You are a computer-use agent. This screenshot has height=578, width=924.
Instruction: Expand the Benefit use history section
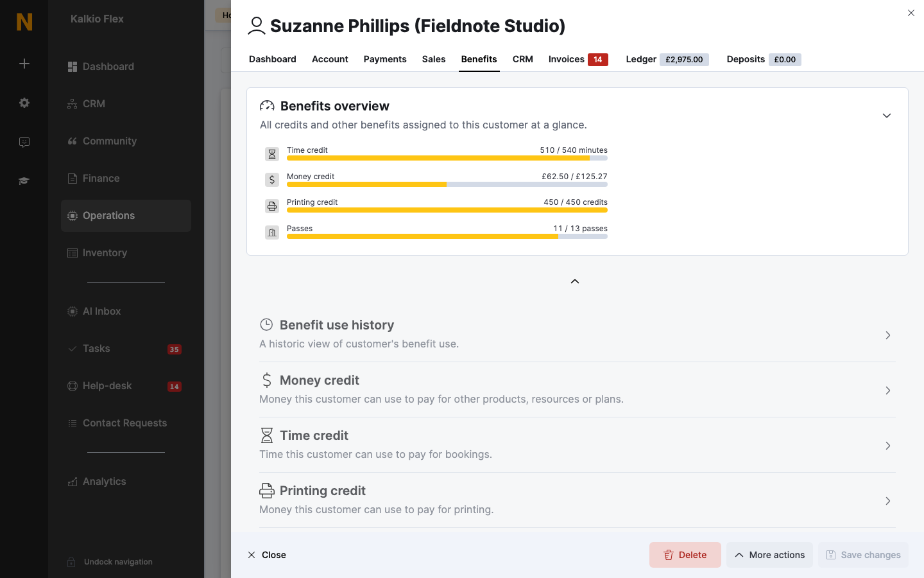[888, 335]
